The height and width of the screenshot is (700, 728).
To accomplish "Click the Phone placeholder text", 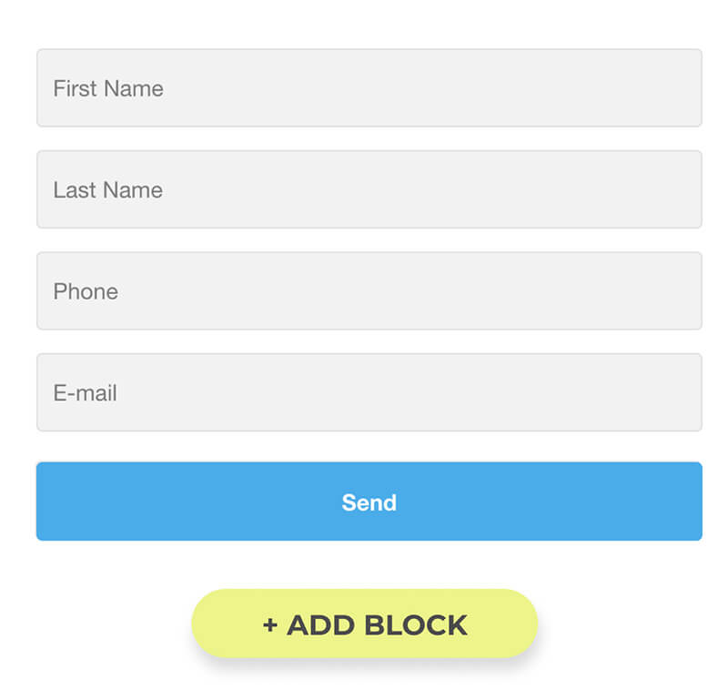I will (86, 291).
